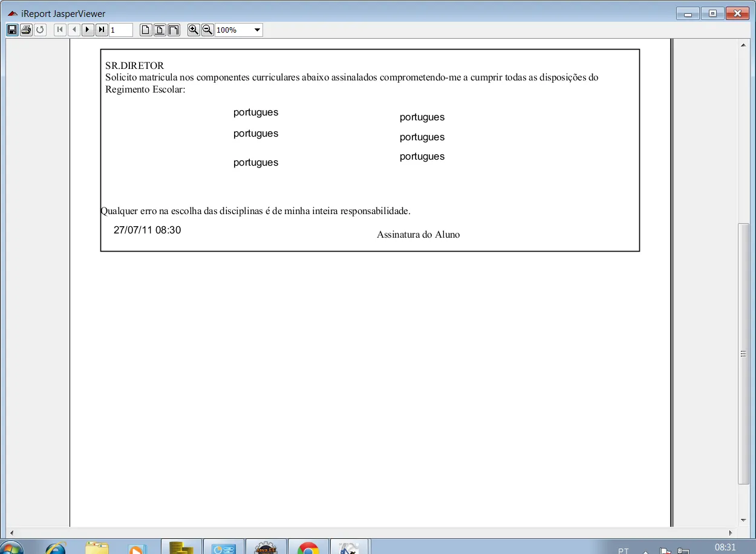This screenshot has height=554, width=756.
Task: Open Google Chrome from the taskbar
Action: [308, 547]
